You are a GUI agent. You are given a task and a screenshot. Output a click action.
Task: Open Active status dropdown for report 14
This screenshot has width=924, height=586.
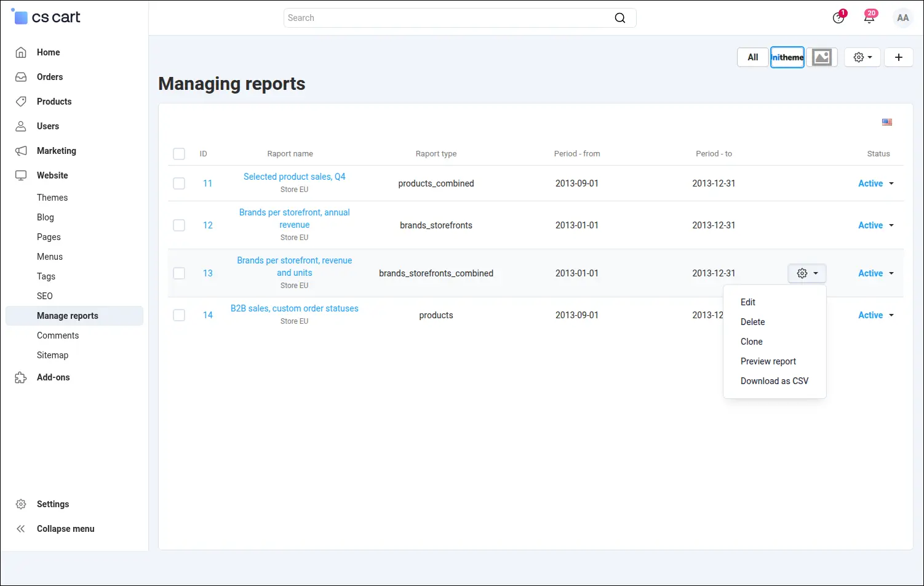(876, 315)
